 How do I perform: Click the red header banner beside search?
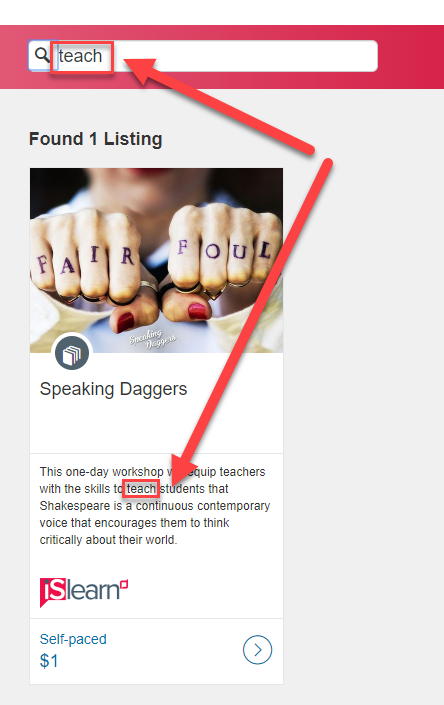point(410,57)
